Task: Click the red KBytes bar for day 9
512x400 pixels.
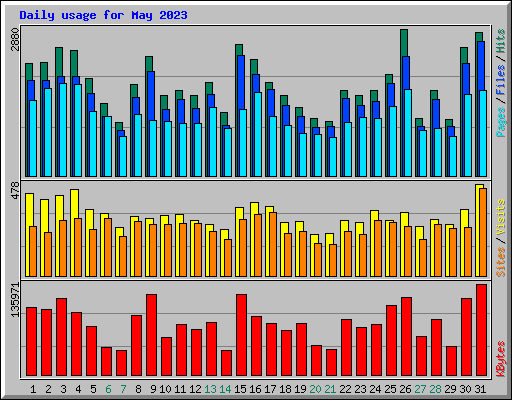Action: click(x=151, y=335)
